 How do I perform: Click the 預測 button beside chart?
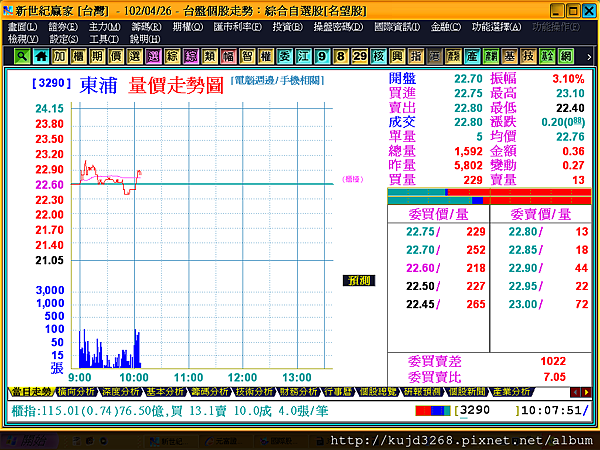pos(359,280)
